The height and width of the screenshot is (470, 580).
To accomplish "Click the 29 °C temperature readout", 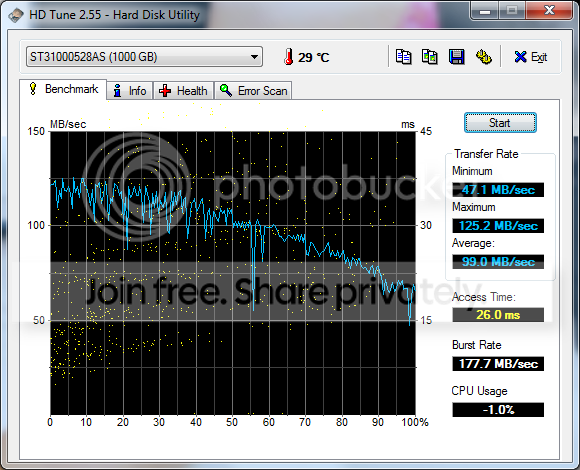I will 313,57.
